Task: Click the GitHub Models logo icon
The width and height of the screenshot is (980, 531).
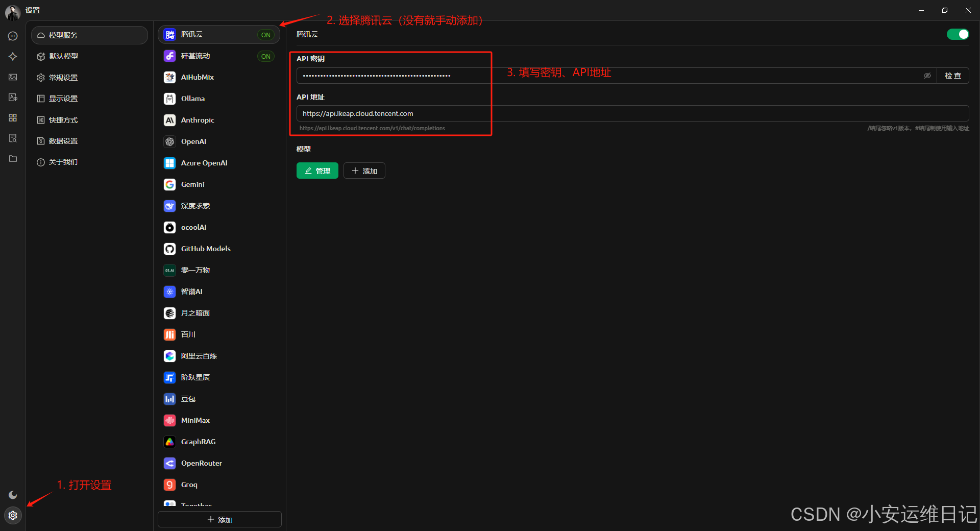Action: pyautogui.click(x=170, y=249)
